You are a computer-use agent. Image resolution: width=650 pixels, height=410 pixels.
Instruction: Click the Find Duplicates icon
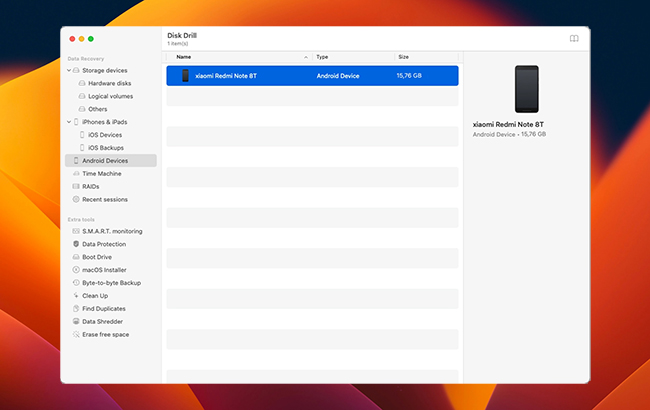pyautogui.click(x=76, y=308)
